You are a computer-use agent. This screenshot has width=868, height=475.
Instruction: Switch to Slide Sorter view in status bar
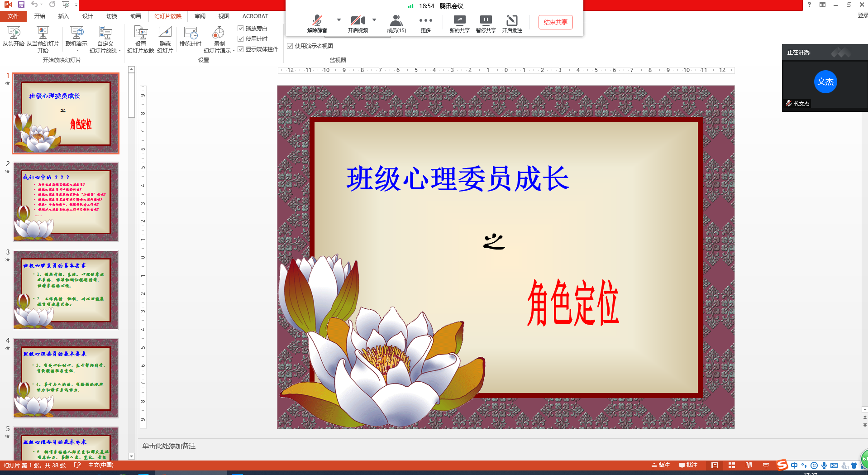[x=732, y=465]
